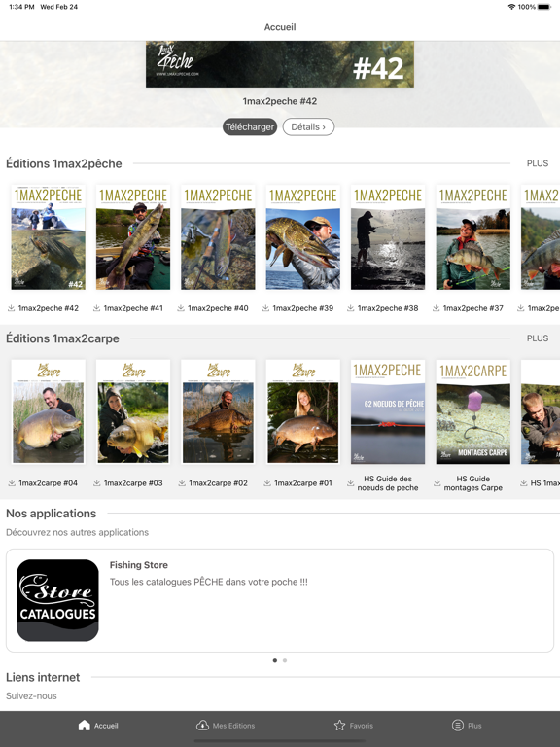Screen dimensions: 560x747
Task: Switch to the Favoris tab label
Action: coord(362,726)
